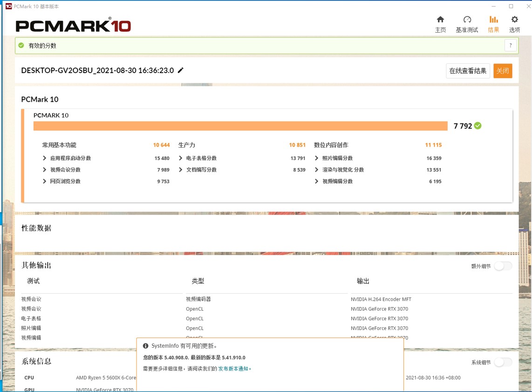Viewport: 532px width, 392px height.
Task: Click the 6 195 video editing score
Action: [x=435, y=182]
